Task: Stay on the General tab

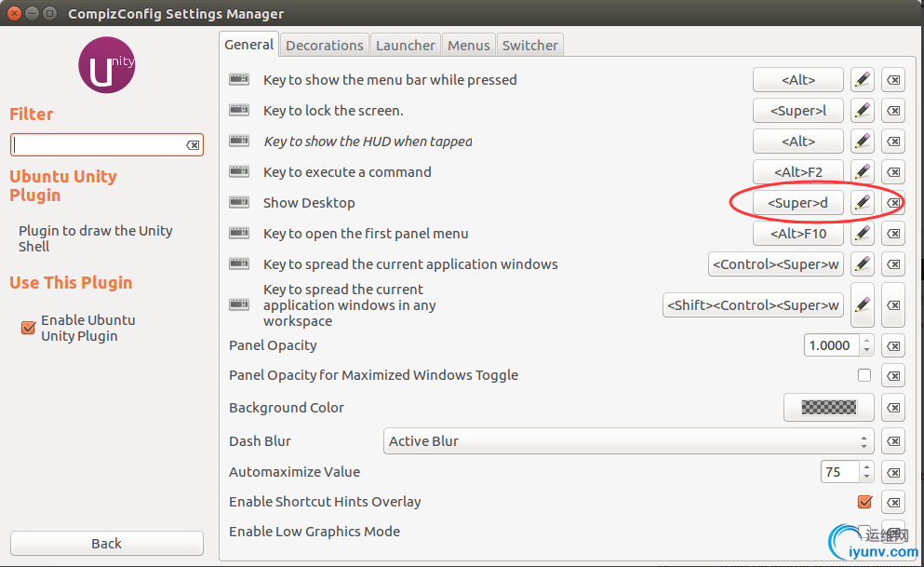Action: pos(248,45)
